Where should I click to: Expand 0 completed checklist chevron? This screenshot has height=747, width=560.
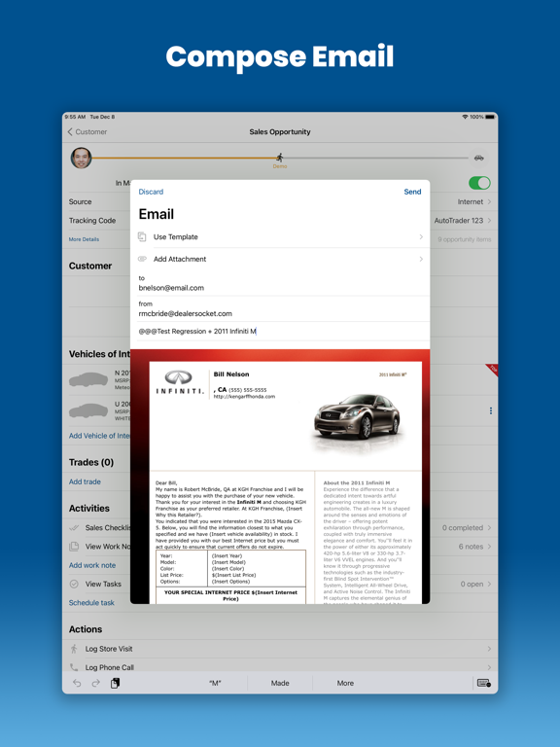[x=490, y=528]
